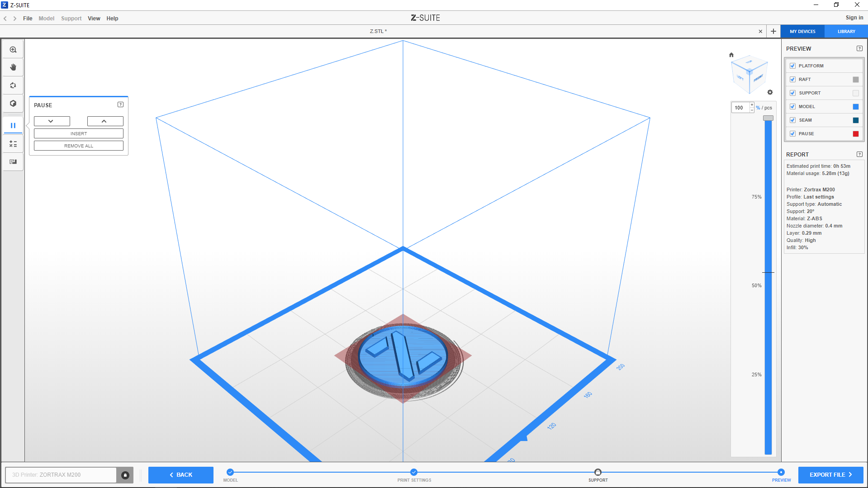Click the home view icon
Viewport: 868px width, 488px height.
(731, 55)
